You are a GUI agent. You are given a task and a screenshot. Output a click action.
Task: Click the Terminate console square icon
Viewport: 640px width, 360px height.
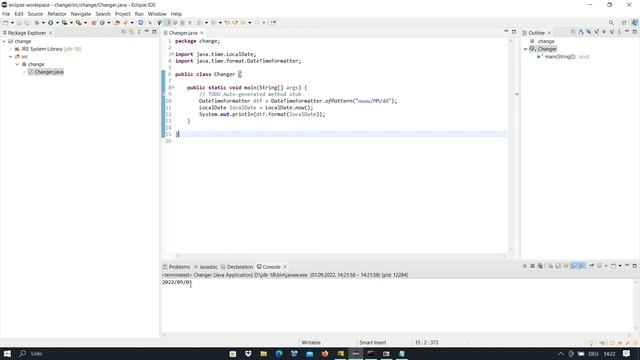coord(525,266)
